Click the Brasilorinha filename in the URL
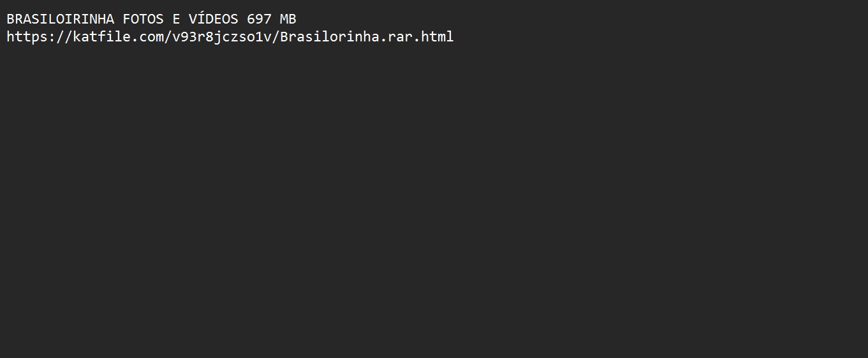Image resolution: width=868 pixels, height=358 pixels. click(x=330, y=36)
